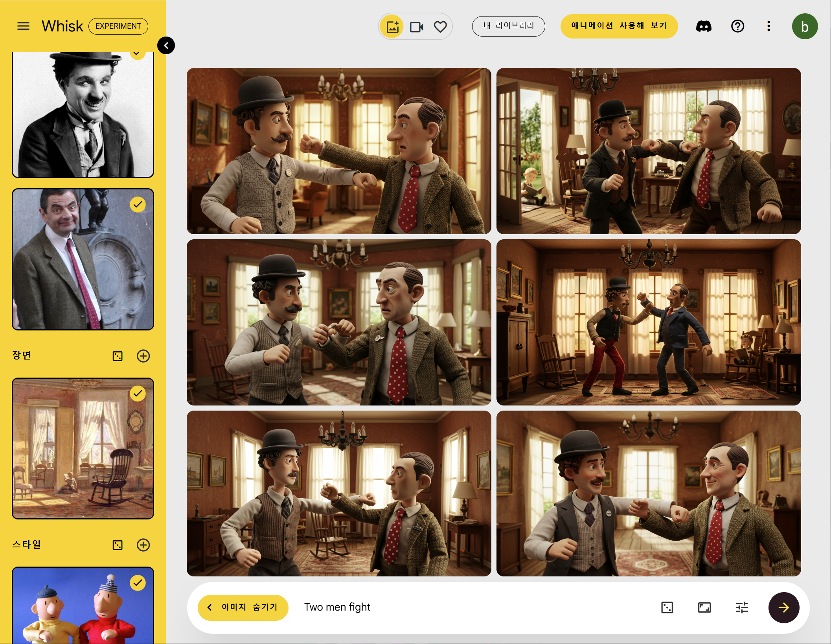
Task: Open favorites heart icon
Action: pyautogui.click(x=440, y=27)
